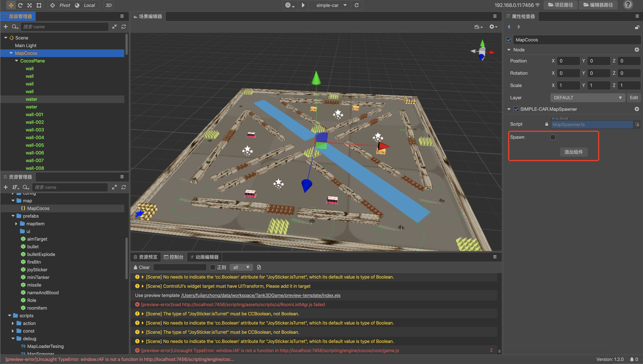
Task: Open the help question mark icon
Action: tap(627, 5)
